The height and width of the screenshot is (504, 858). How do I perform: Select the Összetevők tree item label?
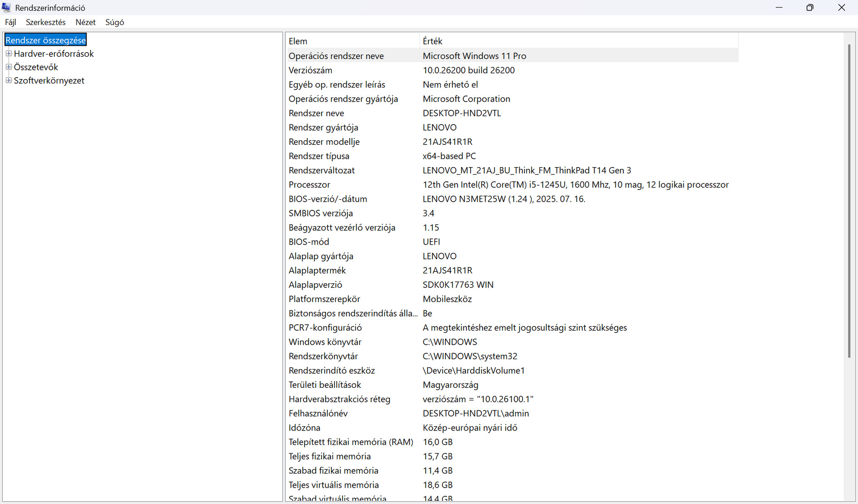pyautogui.click(x=36, y=67)
